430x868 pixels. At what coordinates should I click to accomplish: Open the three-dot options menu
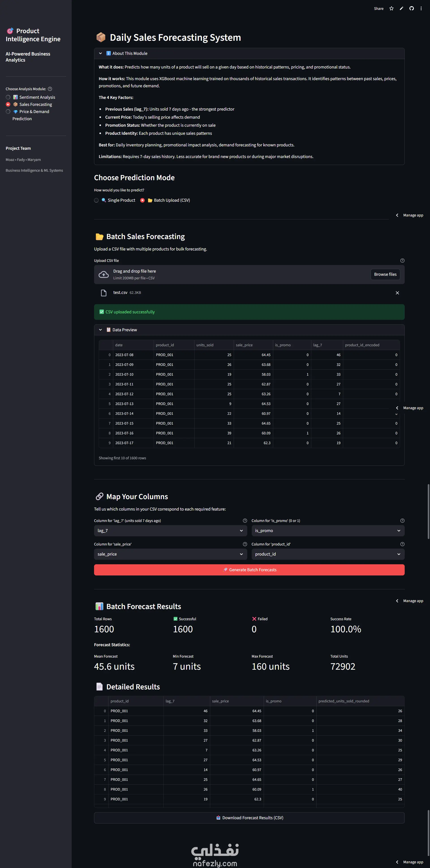pyautogui.click(x=421, y=9)
